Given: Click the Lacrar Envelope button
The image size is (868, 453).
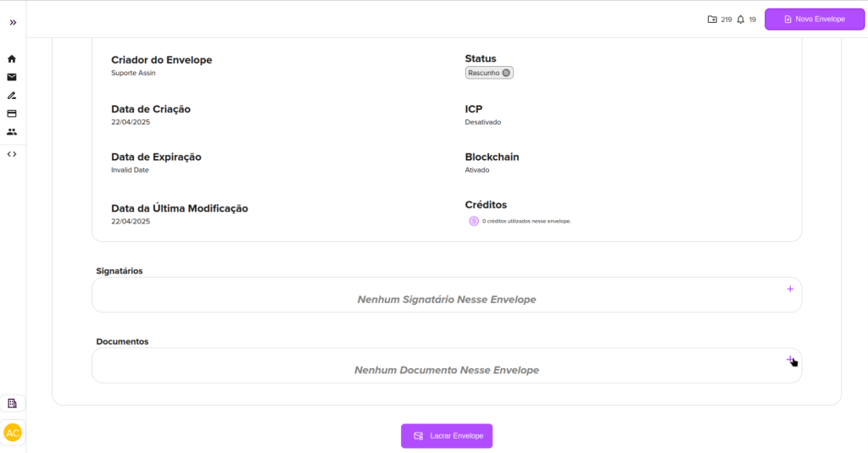Looking at the screenshot, I should [x=447, y=435].
